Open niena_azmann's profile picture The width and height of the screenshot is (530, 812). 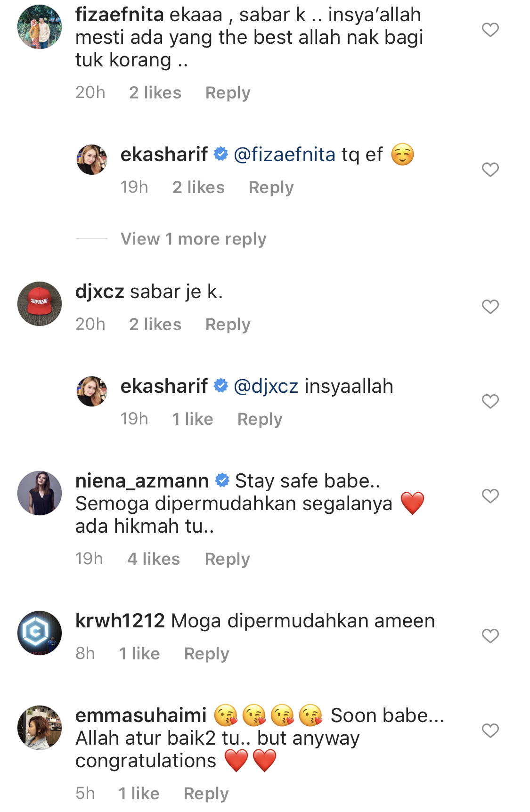pos(40,493)
